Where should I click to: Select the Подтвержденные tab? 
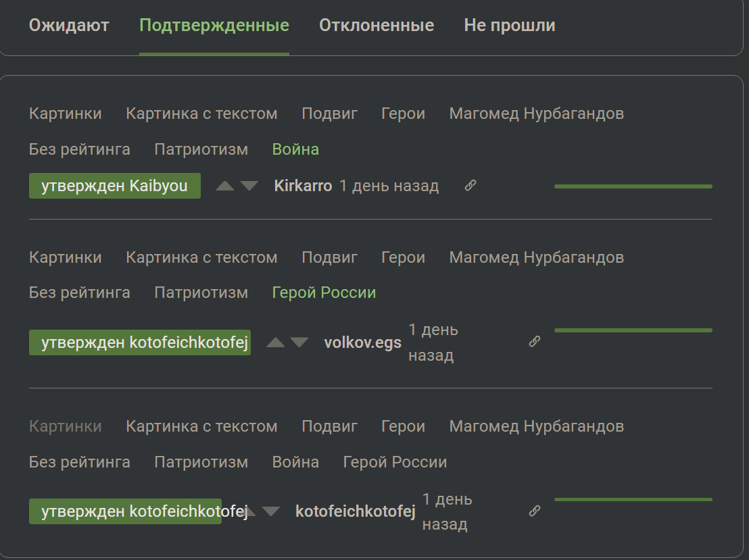click(x=214, y=26)
